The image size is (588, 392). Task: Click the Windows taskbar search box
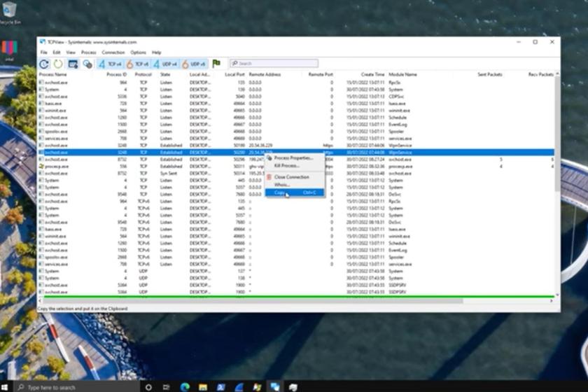77,387
